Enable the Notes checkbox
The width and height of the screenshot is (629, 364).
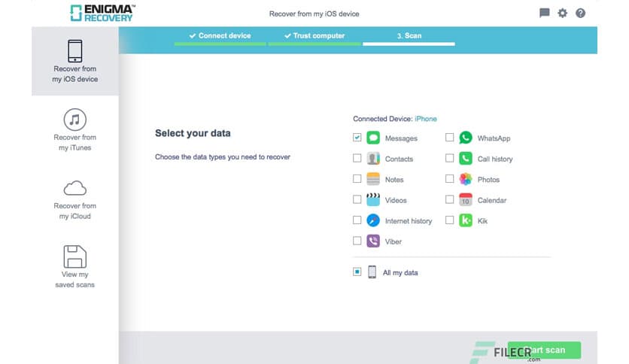click(x=357, y=179)
